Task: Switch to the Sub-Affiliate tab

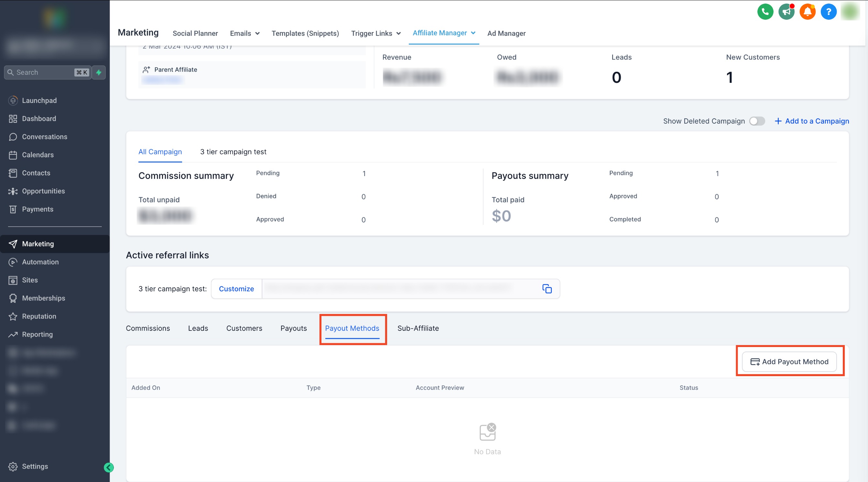Action: pyautogui.click(x=418, y=328)
